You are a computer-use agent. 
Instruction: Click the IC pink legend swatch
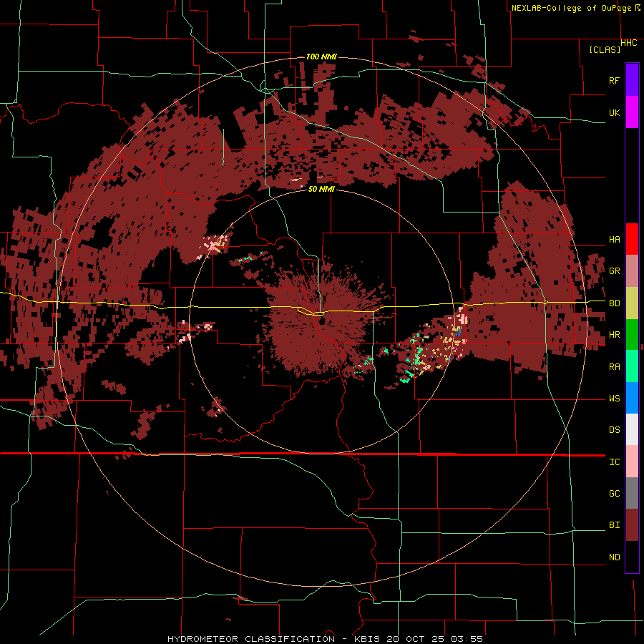[632, 462]
